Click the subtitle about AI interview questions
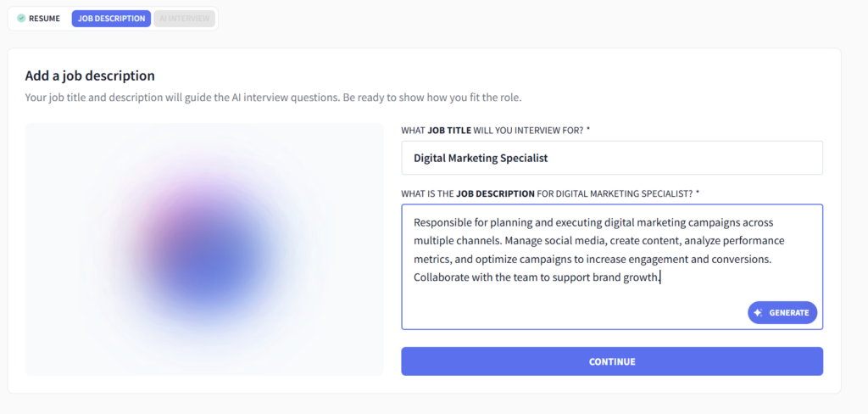 pos(273,98)
